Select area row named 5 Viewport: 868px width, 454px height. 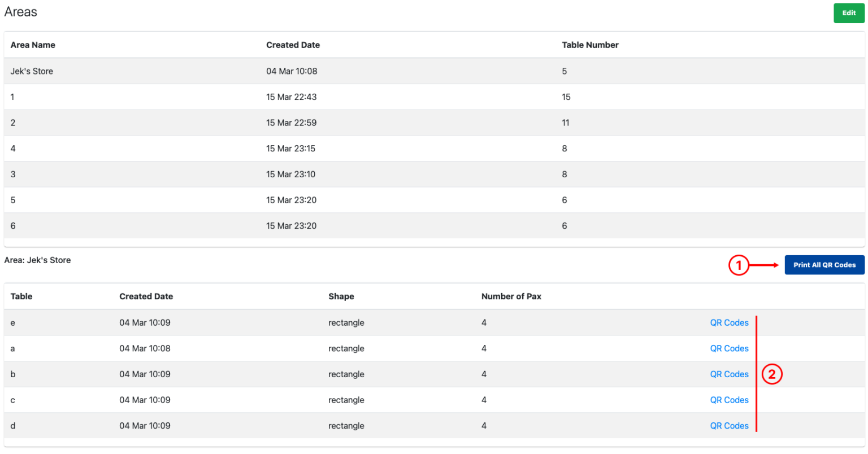coord(226,199)
